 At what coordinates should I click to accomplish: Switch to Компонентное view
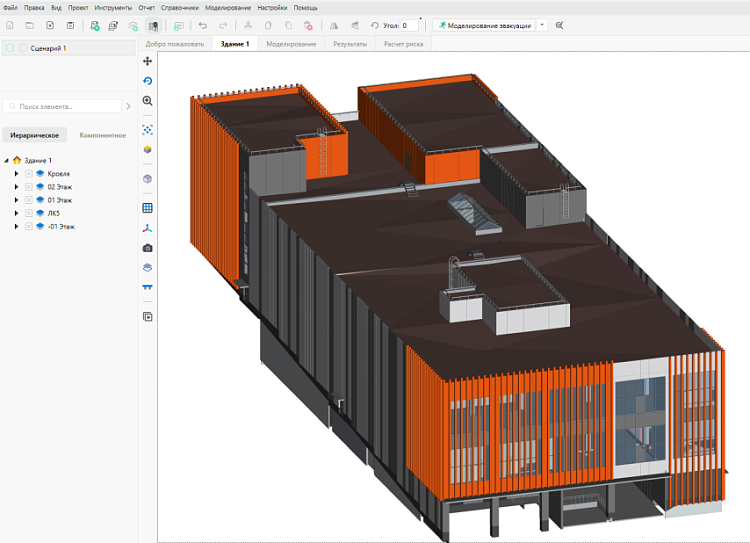tap(102, 134)
